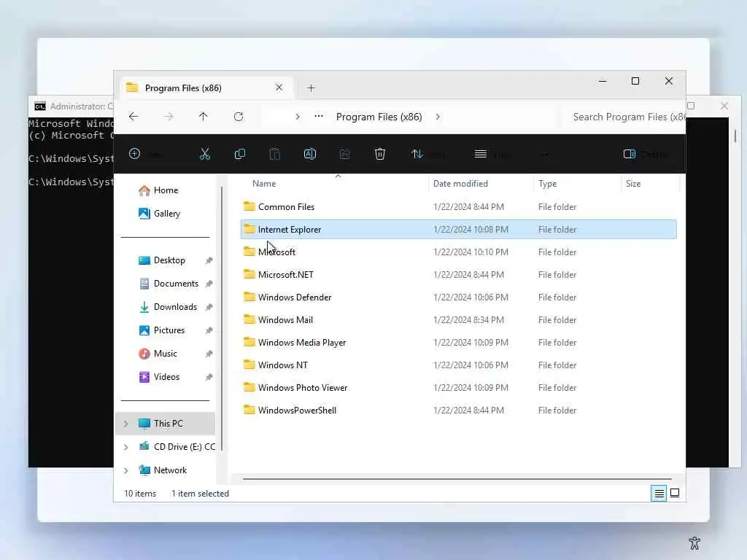
Task: Open Home in the sidebar
Action: (x=166, y=190)
